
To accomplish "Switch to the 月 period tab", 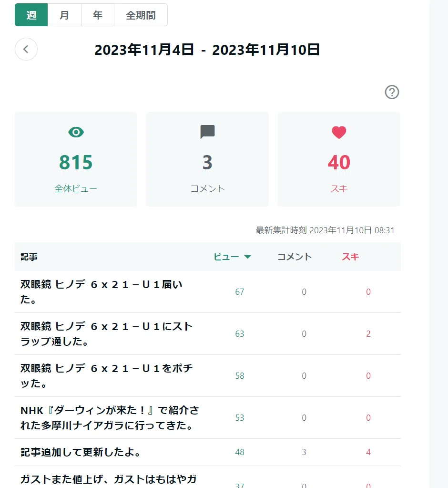I will pyautogui.click(x=64, y=15).
